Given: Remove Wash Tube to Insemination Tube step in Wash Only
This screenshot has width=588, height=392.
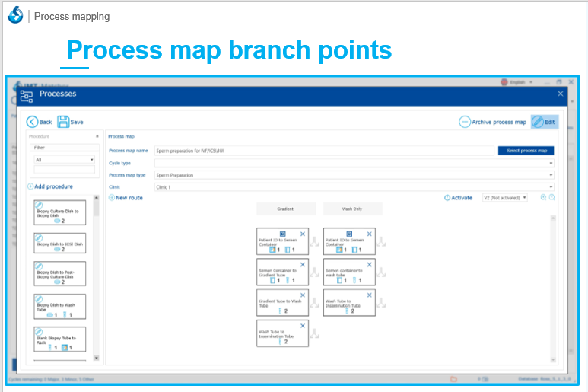Looking at the screenshot, I should coord(369,295).
